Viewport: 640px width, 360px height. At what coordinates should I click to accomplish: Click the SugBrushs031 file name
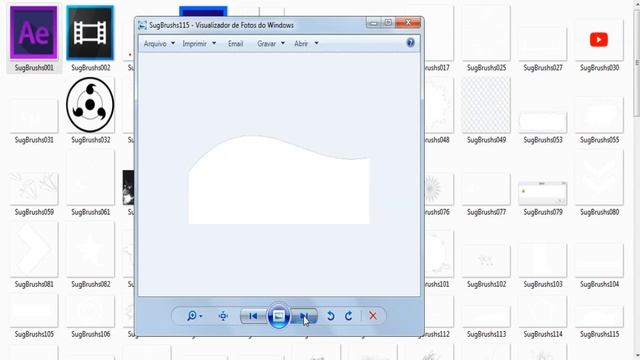tap(34, 140)
